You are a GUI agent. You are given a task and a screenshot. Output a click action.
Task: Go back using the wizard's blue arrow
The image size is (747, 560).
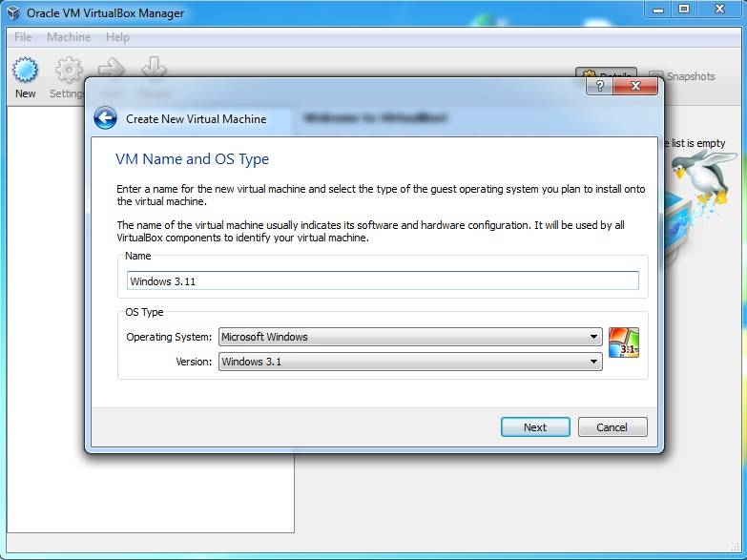pos(105,118)
